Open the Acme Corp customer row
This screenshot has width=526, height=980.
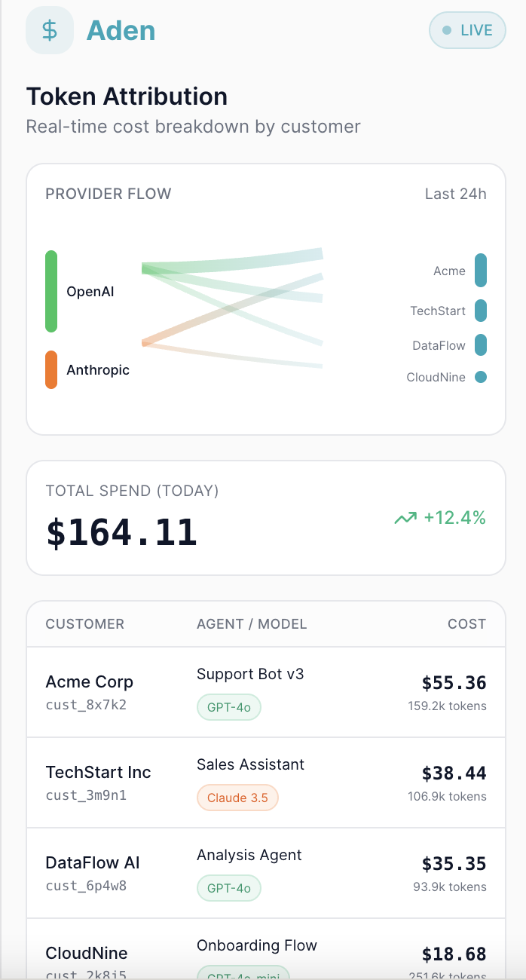tap(90, 682)
